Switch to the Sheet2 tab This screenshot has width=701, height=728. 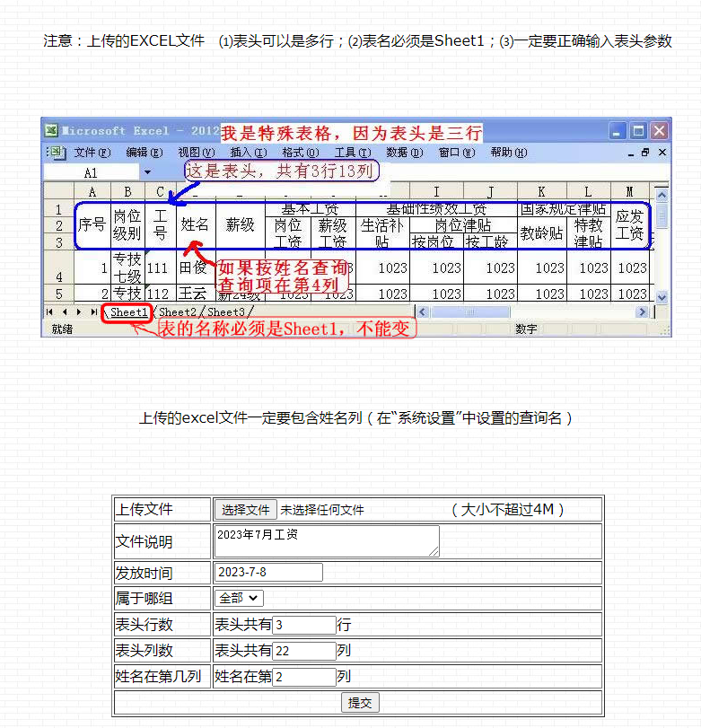pos(178,312)
